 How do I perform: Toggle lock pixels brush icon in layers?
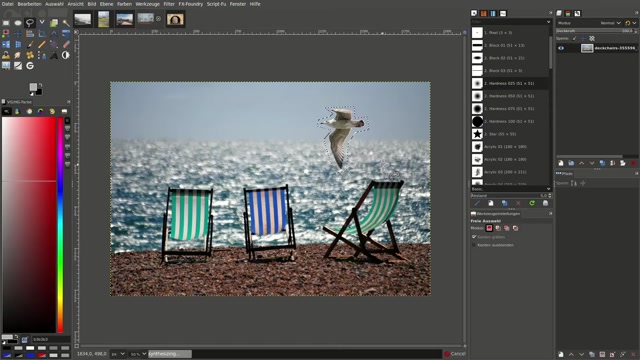click(574, 38)
